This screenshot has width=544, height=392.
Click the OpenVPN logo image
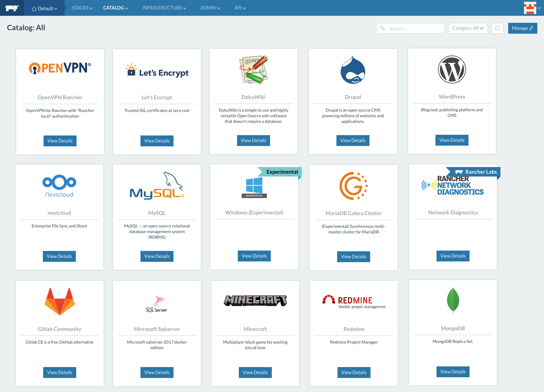(x=60, y=68)
